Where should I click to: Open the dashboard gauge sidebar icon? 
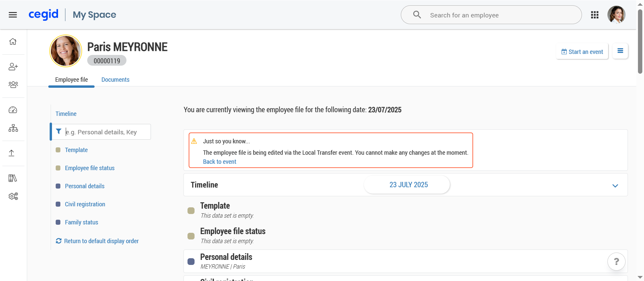(13, 110)
